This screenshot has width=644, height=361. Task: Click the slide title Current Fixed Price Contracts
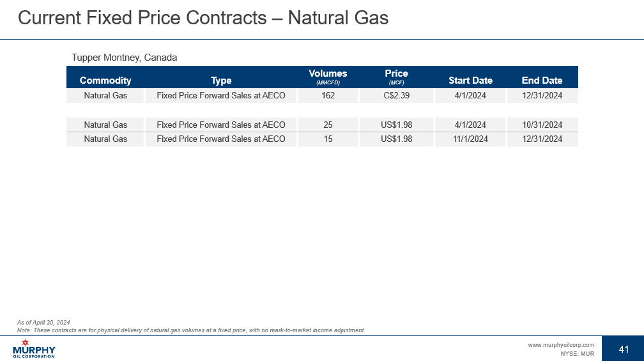[203, 18]
